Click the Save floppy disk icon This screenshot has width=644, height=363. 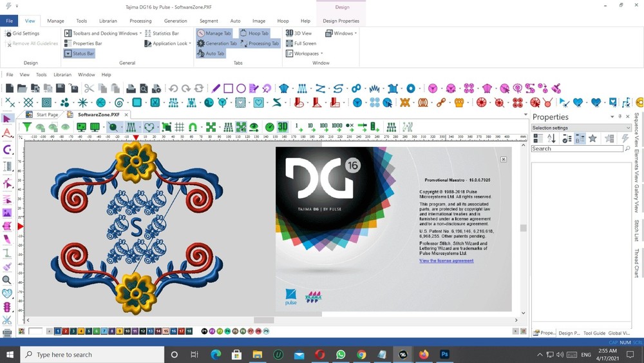pos(61,88)
